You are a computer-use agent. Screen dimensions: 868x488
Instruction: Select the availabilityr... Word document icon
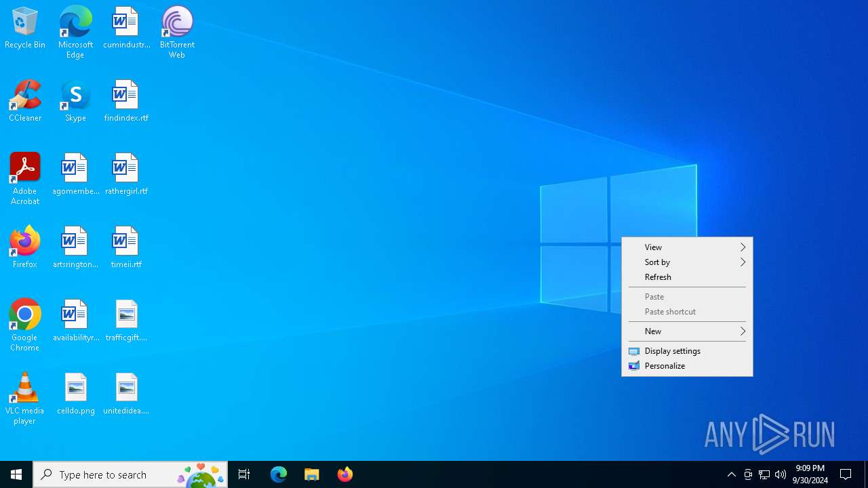click(x=75, y=321)
